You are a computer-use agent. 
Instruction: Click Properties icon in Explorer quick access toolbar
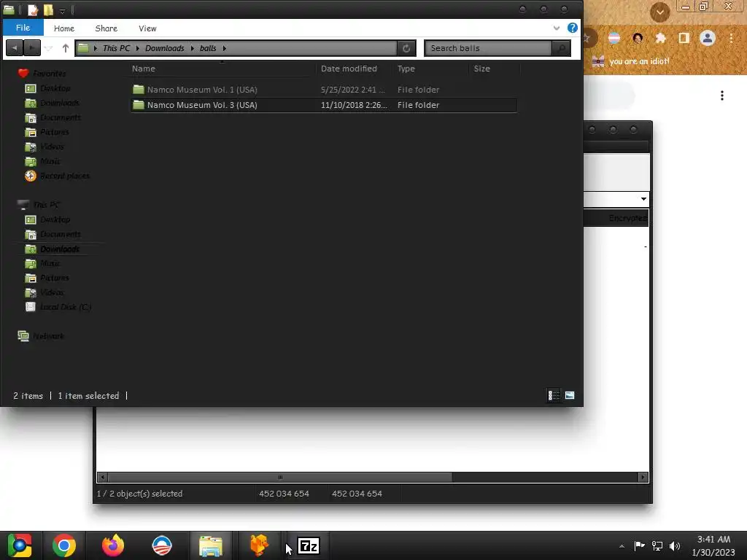tap(33, 10)
